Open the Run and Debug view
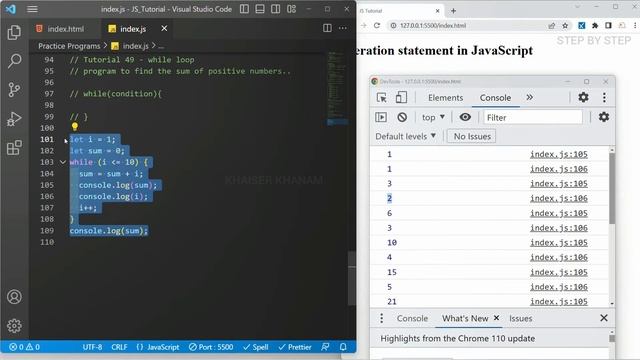This screenshot has width=640, height=360. click(14, 119)
